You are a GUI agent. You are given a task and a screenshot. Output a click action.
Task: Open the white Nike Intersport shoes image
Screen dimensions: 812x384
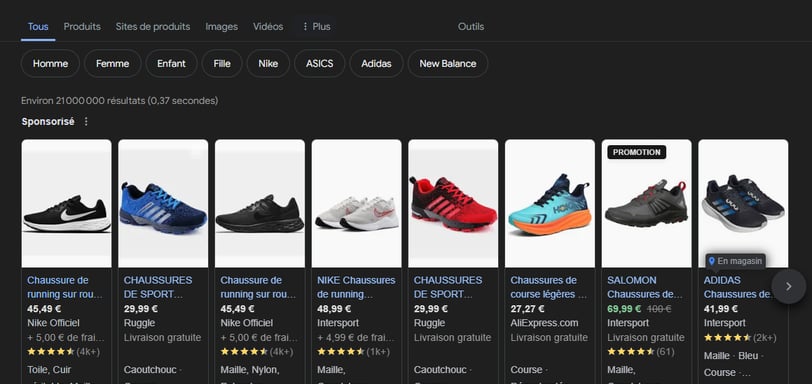click(x=356, y=203)
